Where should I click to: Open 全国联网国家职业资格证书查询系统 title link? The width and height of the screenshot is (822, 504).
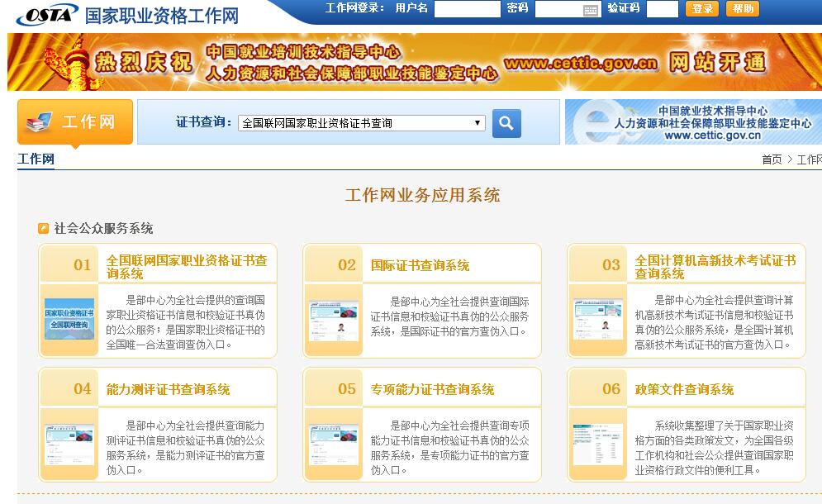pyautogui.click(x=187, y=266)
